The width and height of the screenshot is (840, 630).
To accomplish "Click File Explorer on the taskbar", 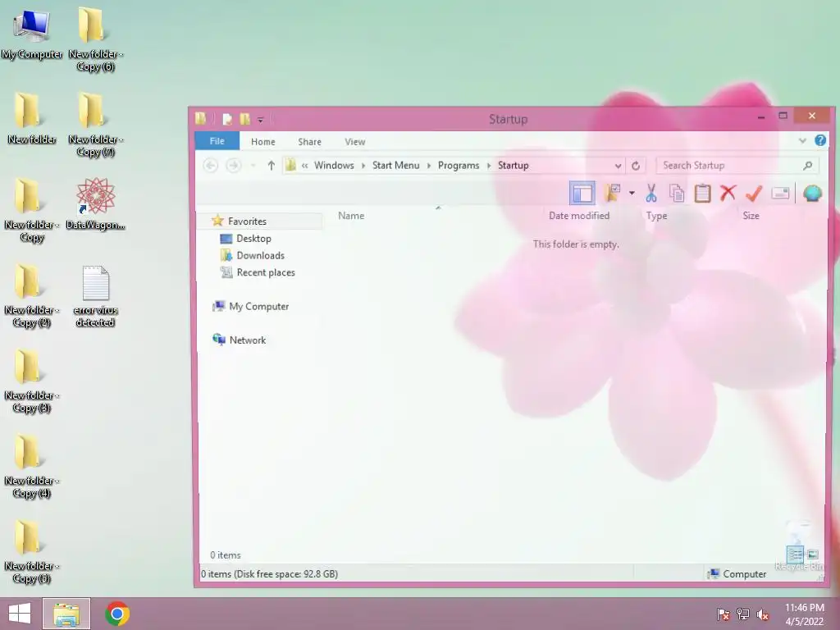I will [x=66, y=614].
